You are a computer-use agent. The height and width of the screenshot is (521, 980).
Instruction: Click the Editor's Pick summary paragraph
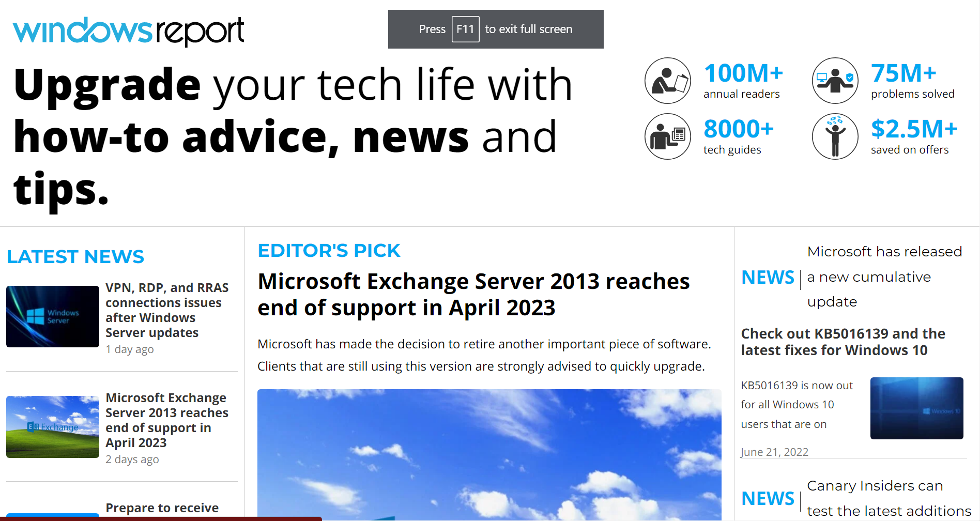(484, 355)
